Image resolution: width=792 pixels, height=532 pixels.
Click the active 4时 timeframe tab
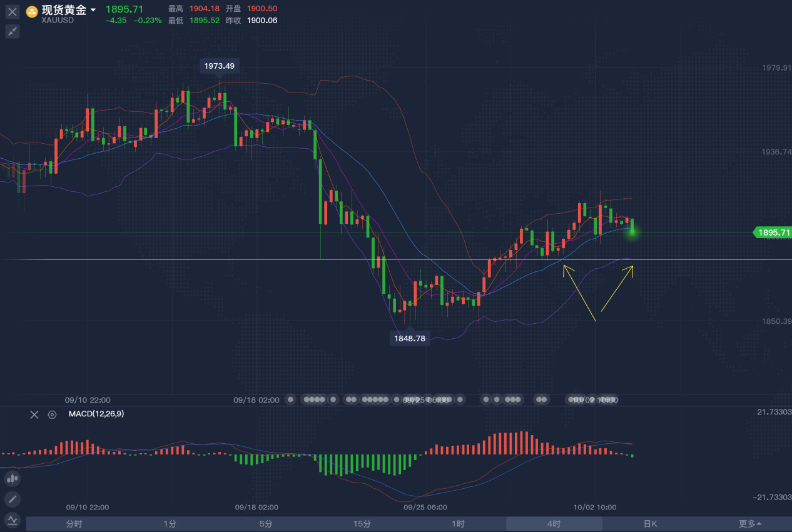tap(554, 524)
